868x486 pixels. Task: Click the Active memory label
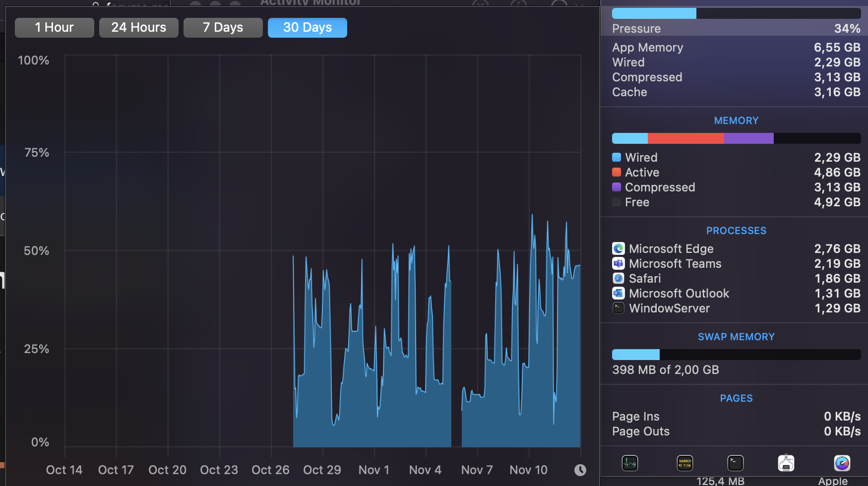(642, 172)
